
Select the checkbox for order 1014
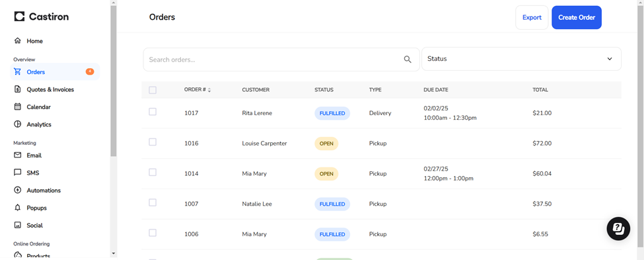[x=153, y=172]
